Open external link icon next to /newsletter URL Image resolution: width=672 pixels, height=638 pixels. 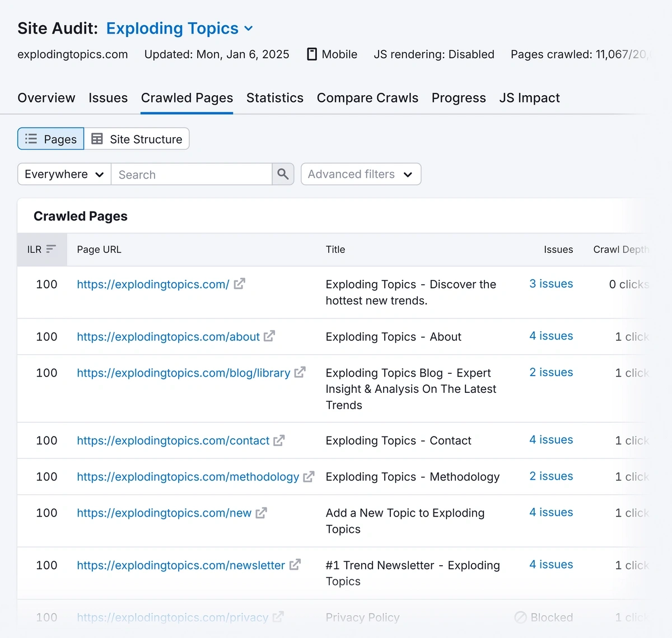295,565
